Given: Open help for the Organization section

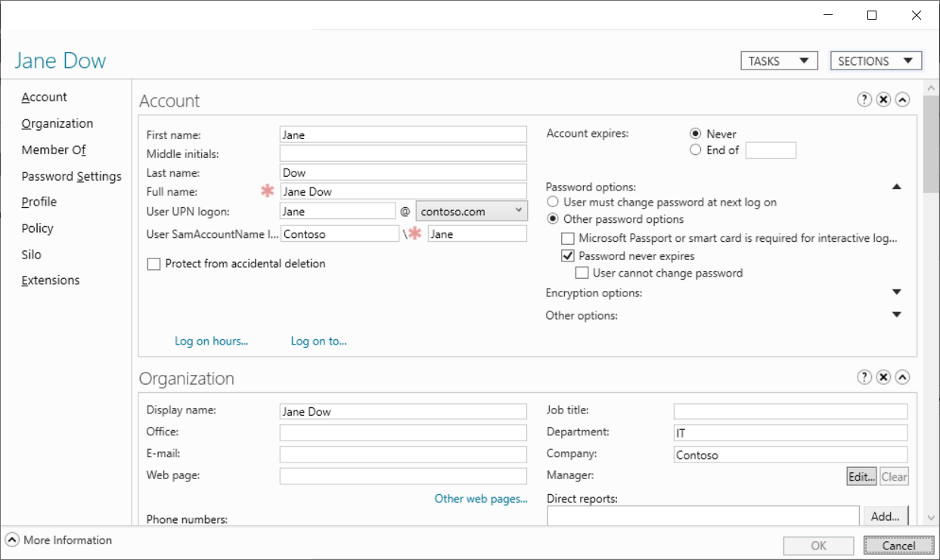Looking at the screenshot, I should [x=864, y=376].
